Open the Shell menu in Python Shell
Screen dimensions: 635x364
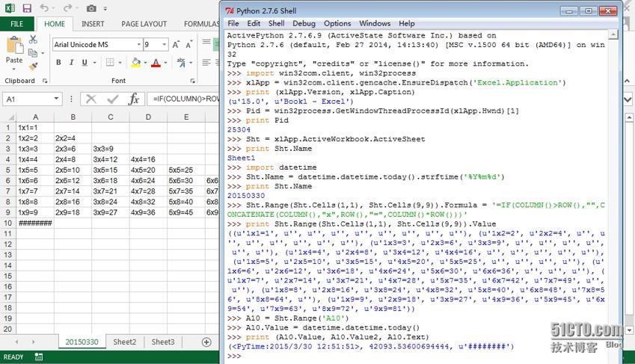[276, 23]
